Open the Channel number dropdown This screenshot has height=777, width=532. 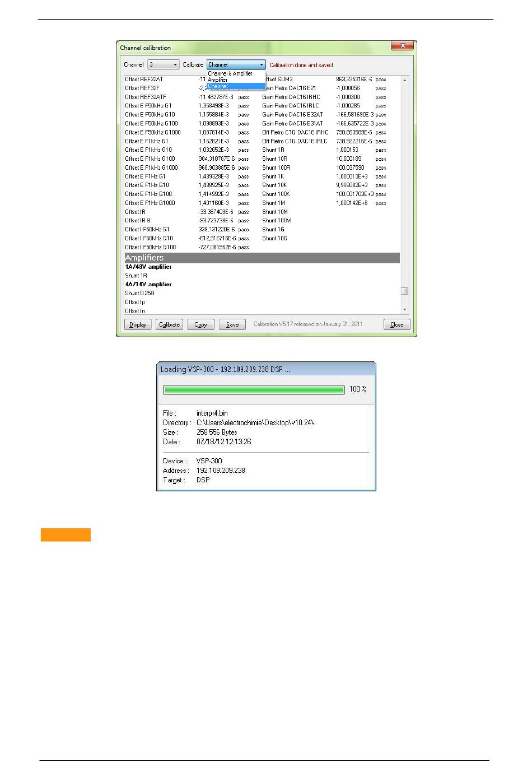click(x=163, y=65)
